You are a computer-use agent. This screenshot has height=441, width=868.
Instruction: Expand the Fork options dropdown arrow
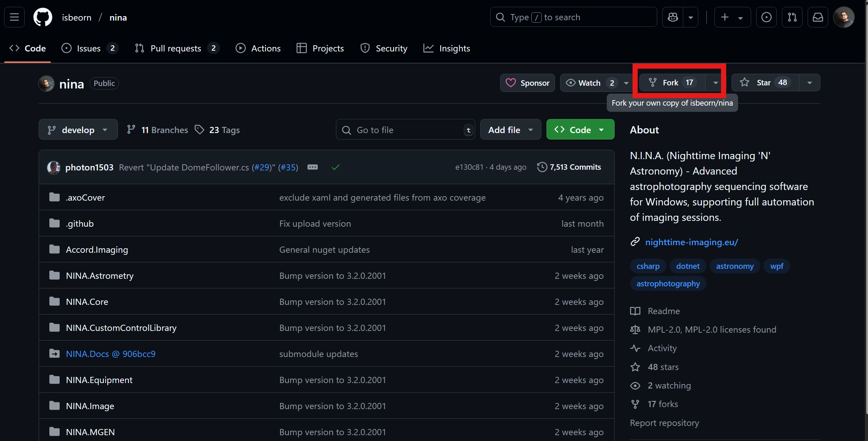(x=715, y=83)
